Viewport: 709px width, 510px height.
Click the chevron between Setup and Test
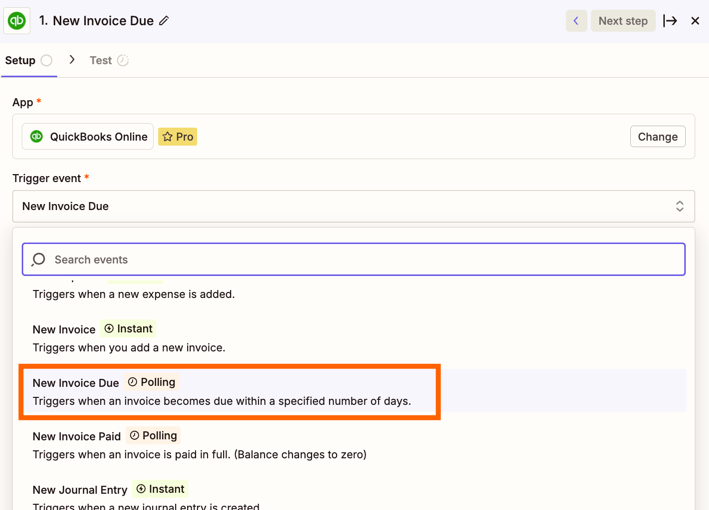tap(72, 60)
